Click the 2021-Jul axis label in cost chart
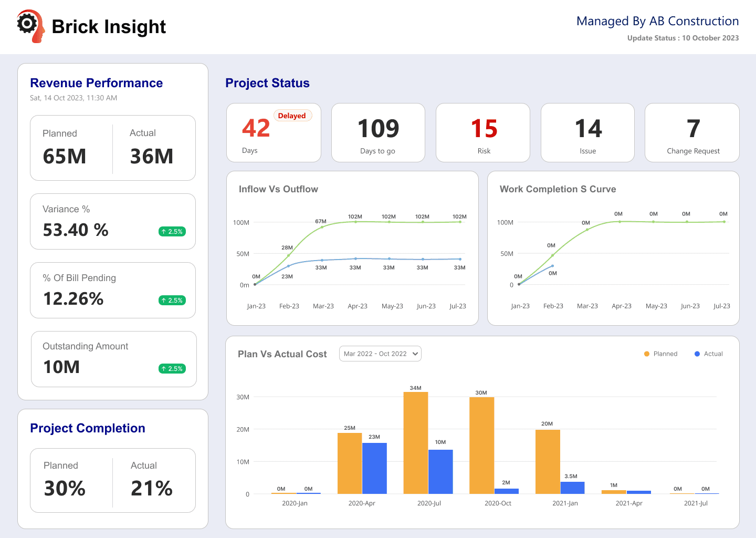This screenshot has width=756, height=538. coord(696,503)
